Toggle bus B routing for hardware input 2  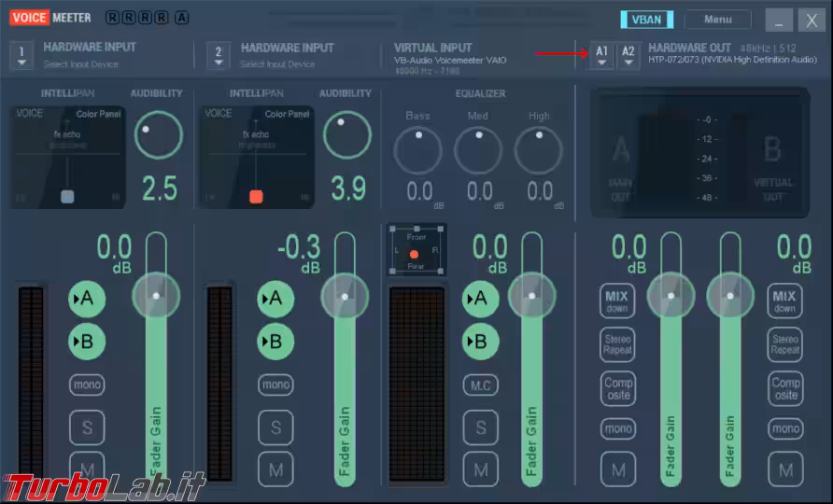pos(275,342)
